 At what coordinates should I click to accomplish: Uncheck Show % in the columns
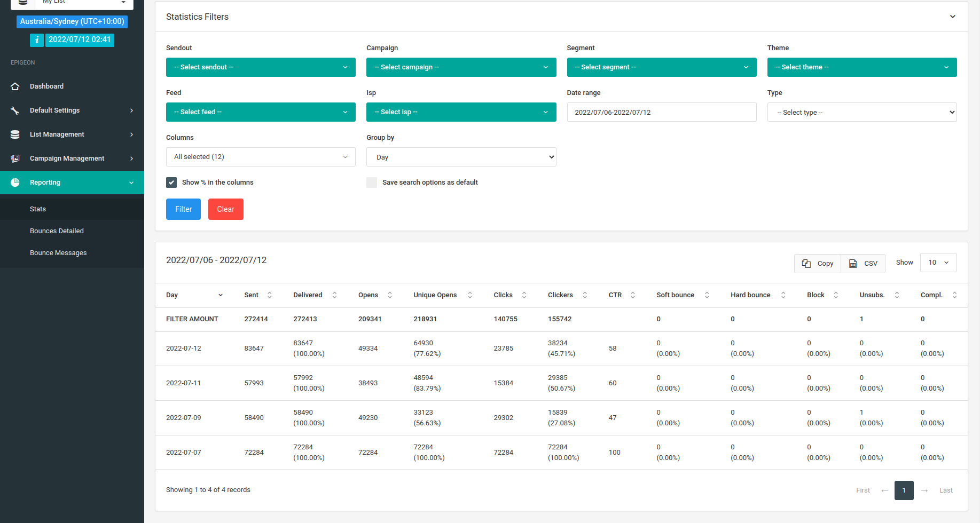171,182
